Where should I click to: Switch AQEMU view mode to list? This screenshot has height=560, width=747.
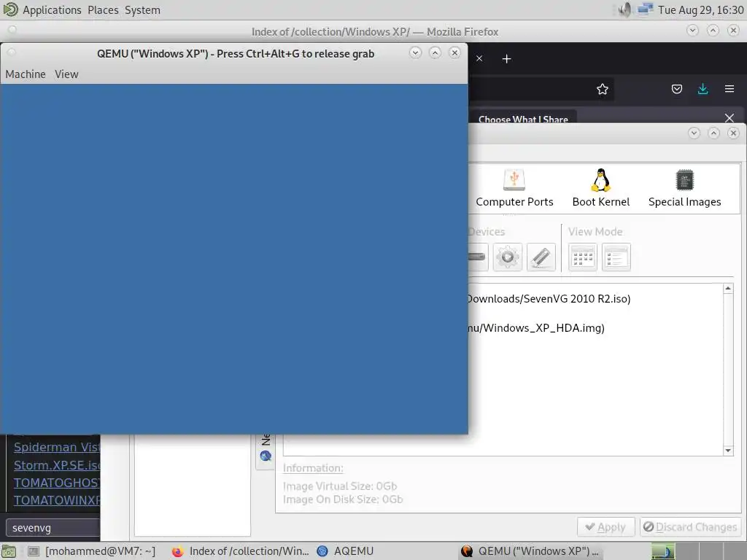click(x=616, y=257)
